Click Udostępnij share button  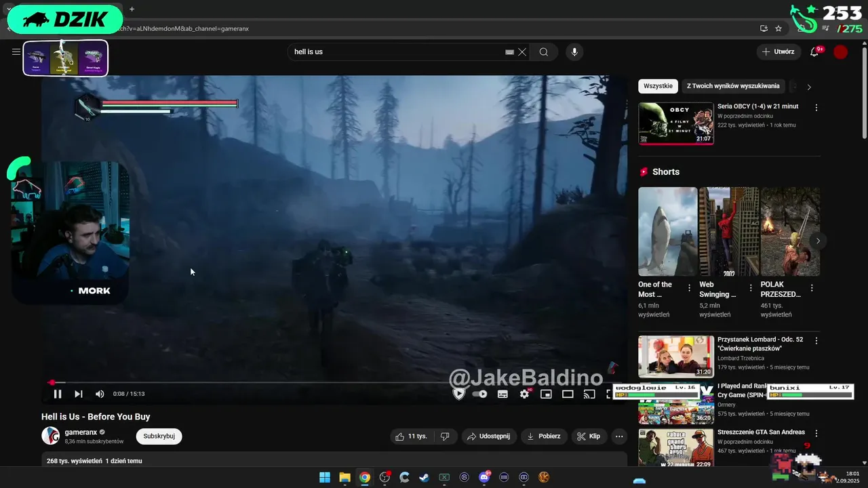coord(489,436)
